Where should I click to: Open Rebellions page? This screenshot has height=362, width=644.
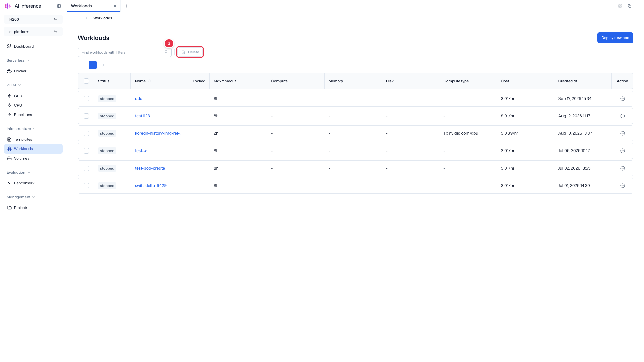[x=33, y=115]
